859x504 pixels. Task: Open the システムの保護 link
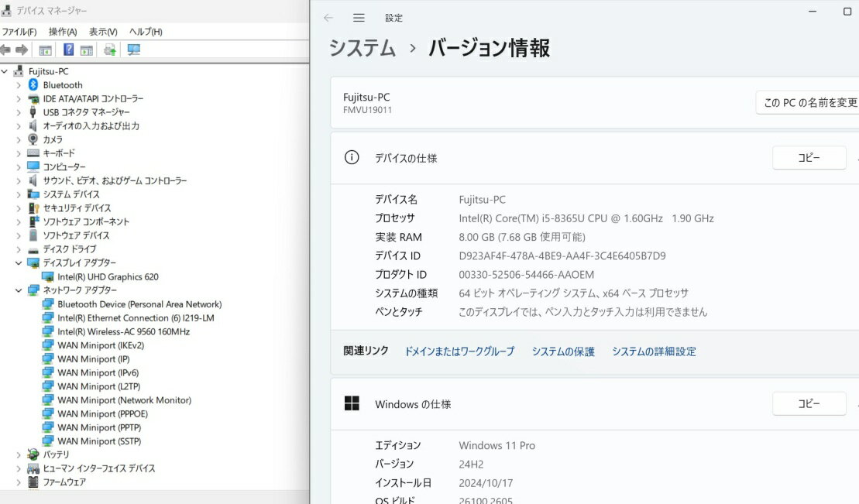click(x=563, y=351)
